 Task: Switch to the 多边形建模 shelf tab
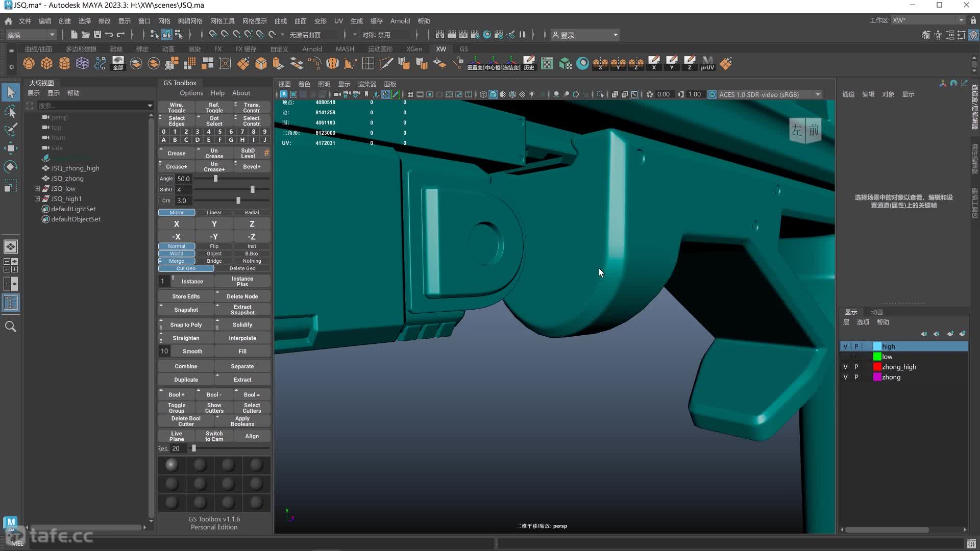pyautogui.click(x=81, y=49)
